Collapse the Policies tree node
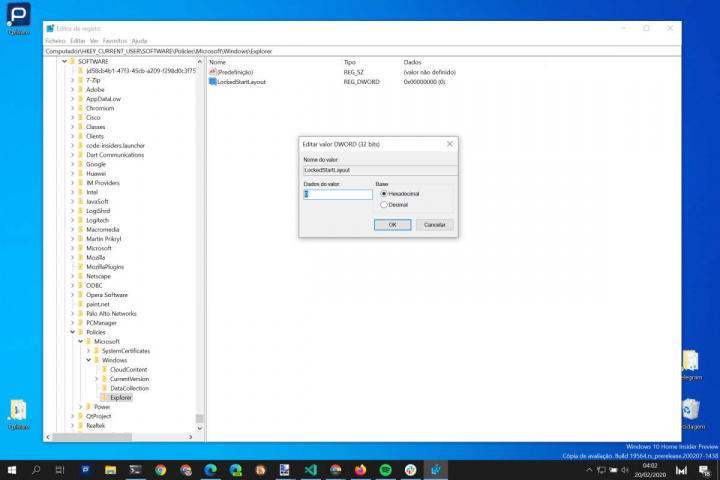 pos(72,332)
